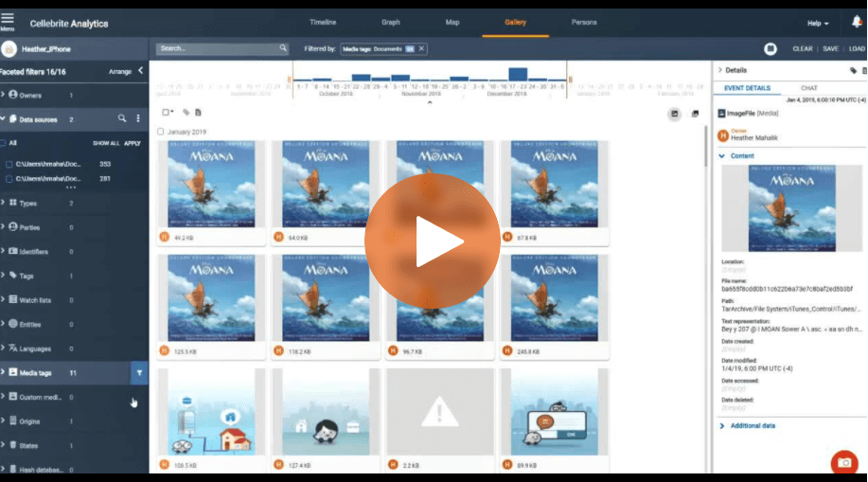868x482 pixels.
Task: Open the Help dropdown menu
Action: point(818,24)
